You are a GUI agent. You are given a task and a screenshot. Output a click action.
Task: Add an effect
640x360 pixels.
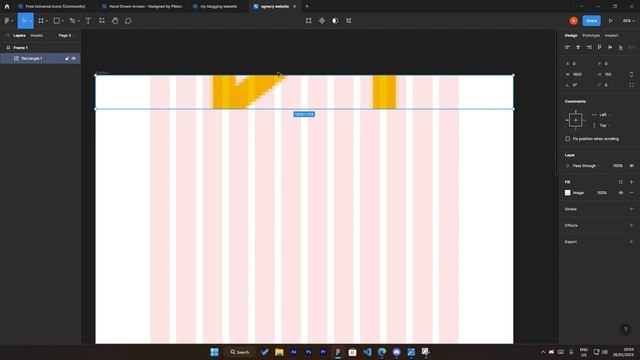coord(631,225)
